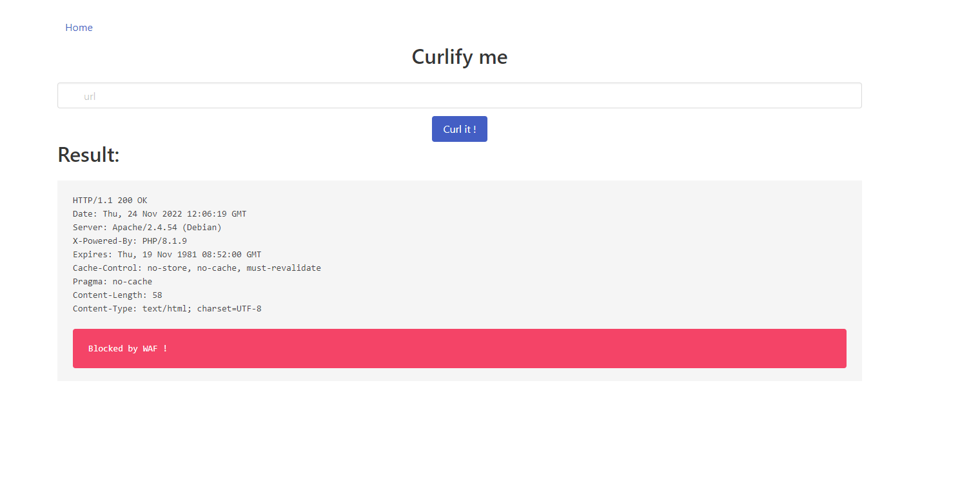980x501 pixels.
Task: Click the Pragma: no-cache line
Action: point(113,282)
